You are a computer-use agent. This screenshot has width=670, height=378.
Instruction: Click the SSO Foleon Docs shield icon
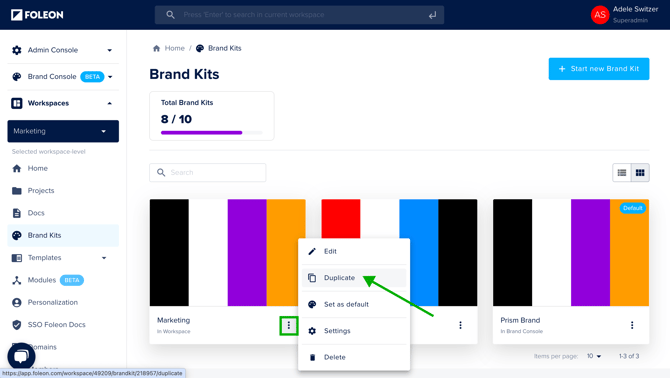click(17, 325)
